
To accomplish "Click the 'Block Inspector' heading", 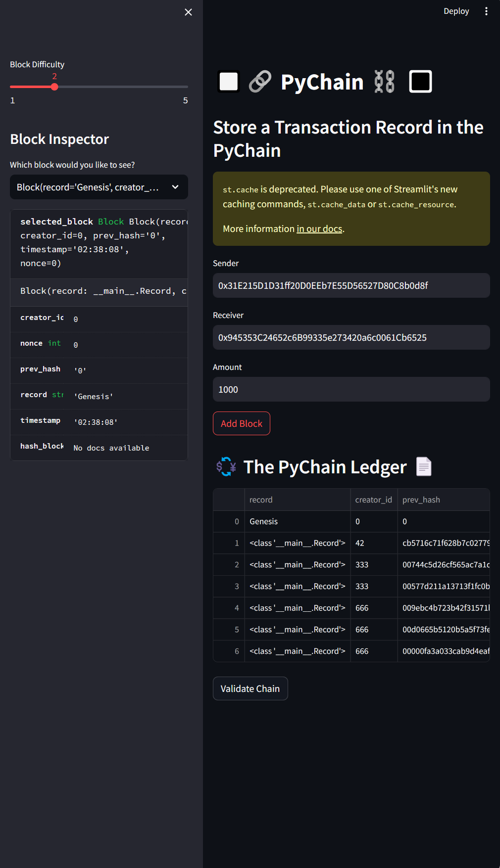I will click(x=59, y=139).
